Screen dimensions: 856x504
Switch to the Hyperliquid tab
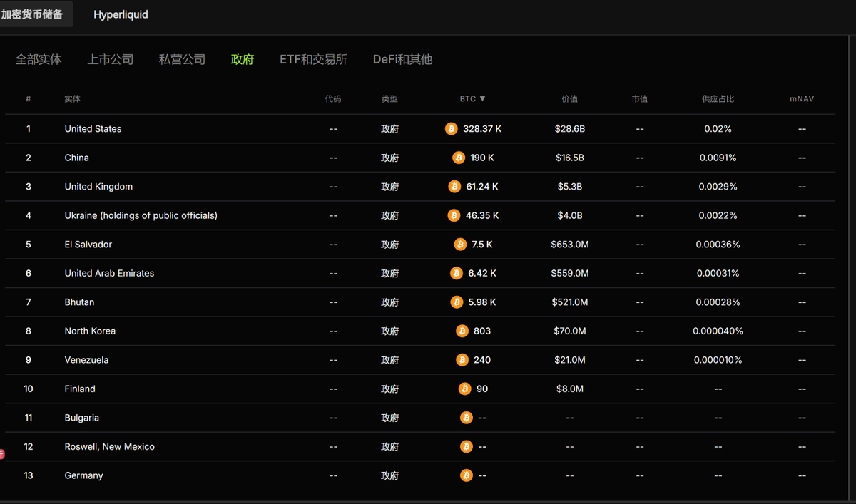121,14
